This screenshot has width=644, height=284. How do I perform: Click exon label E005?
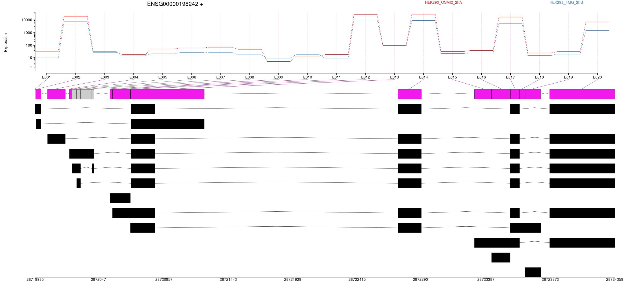point(163,77)
